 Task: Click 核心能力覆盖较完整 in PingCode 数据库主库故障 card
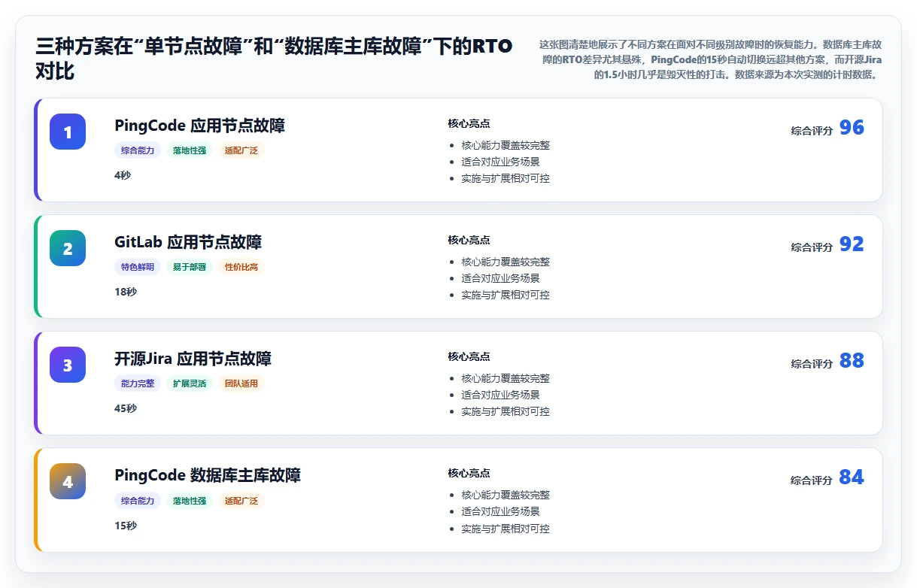[506, 495]
